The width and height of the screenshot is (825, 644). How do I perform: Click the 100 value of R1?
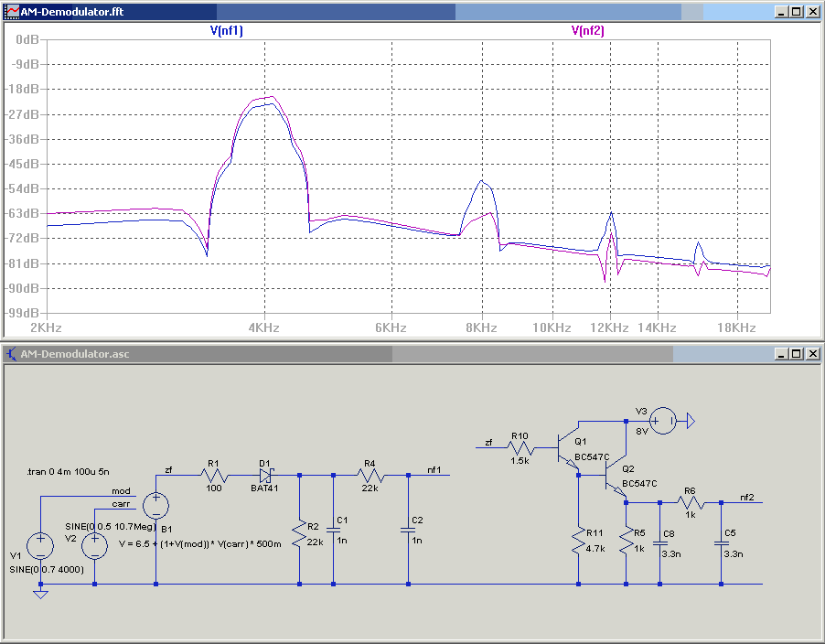click(214, 488)
